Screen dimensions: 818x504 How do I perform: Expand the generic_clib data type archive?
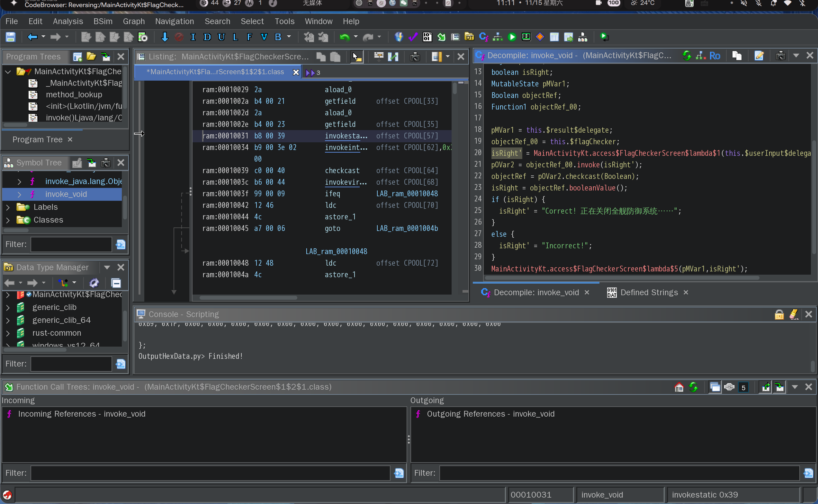click(8, 307)
